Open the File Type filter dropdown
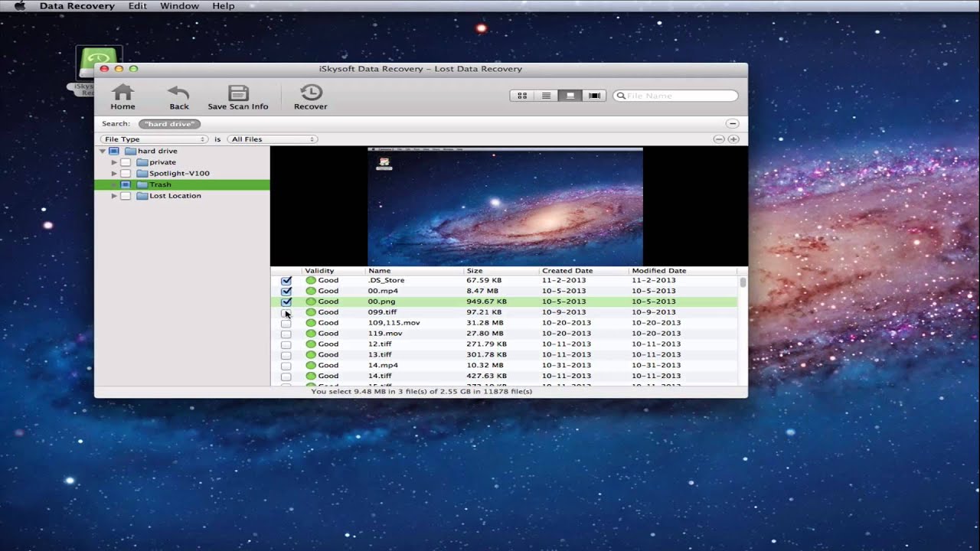980x551 pixels. [x=154, y=139]
